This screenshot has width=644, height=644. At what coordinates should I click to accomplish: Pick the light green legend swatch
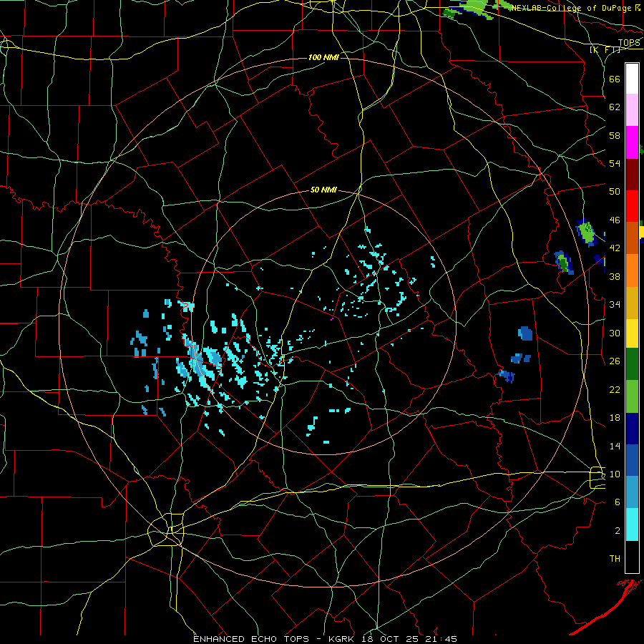coord(632,396)
